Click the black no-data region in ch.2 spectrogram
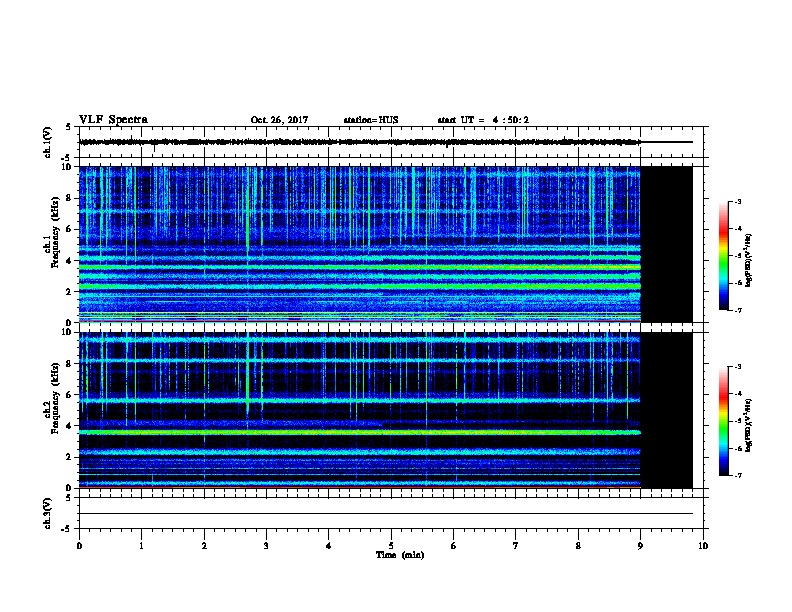The width and height of the screenshot is (792, 612). click(667, 410)
